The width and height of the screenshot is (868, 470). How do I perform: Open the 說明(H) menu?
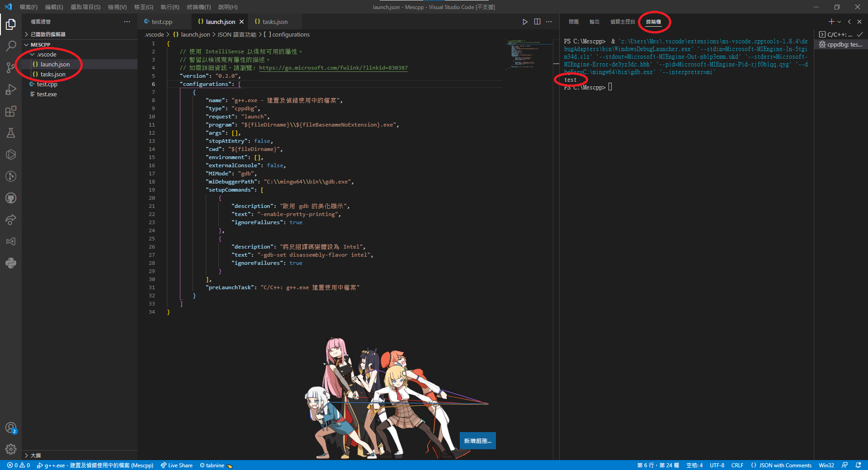click(228, 7)
